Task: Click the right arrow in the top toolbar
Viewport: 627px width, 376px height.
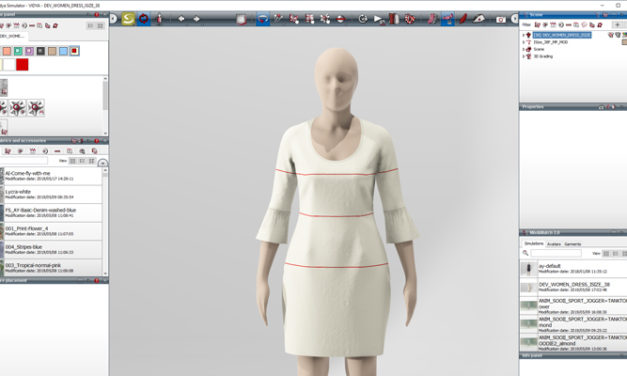Action: [196, 19]
